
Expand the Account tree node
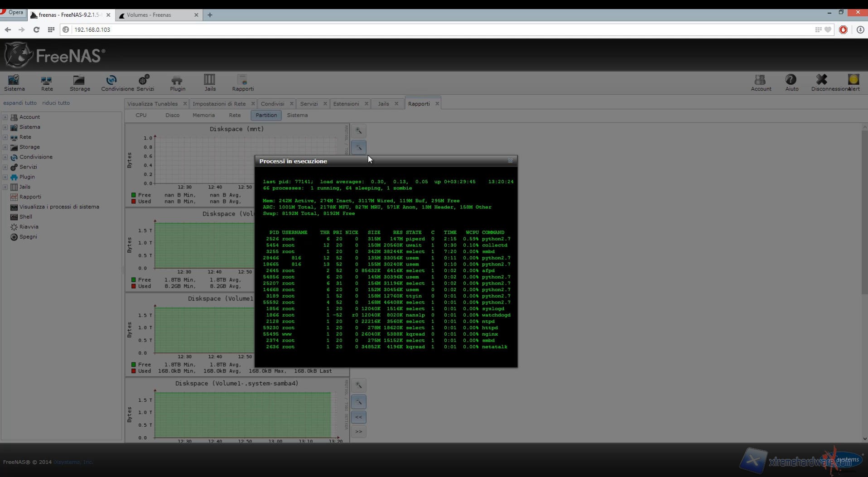click(x=5, y=117)
